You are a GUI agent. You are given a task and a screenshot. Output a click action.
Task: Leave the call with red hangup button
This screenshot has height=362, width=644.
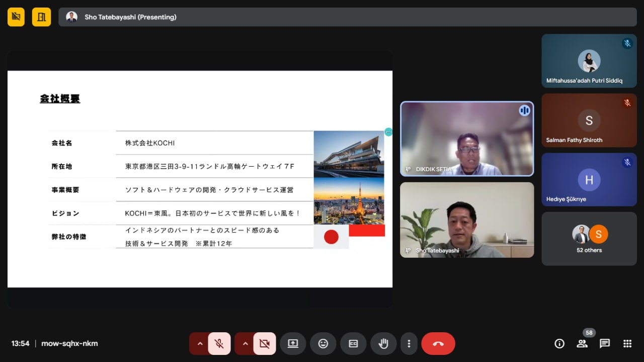point(438,343)
